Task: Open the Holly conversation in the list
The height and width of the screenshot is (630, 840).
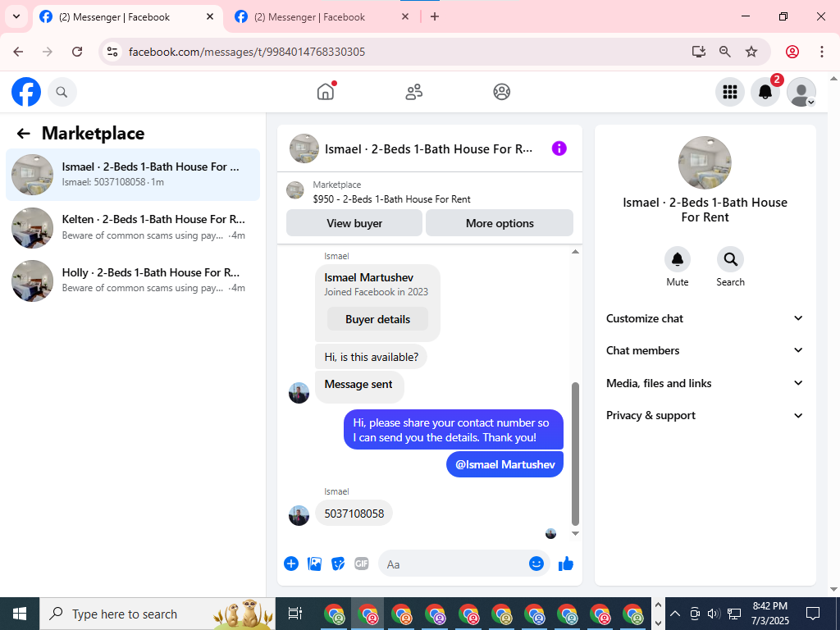Action: (x=133, y=281)
